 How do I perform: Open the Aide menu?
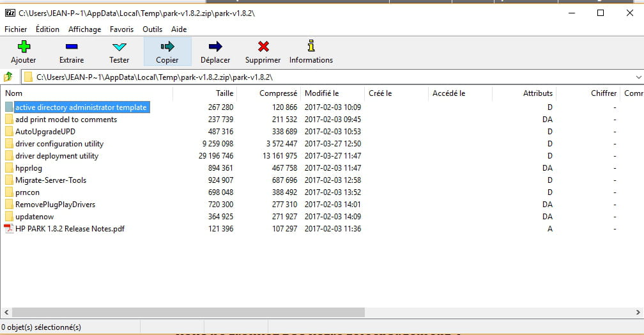(179, 29)
